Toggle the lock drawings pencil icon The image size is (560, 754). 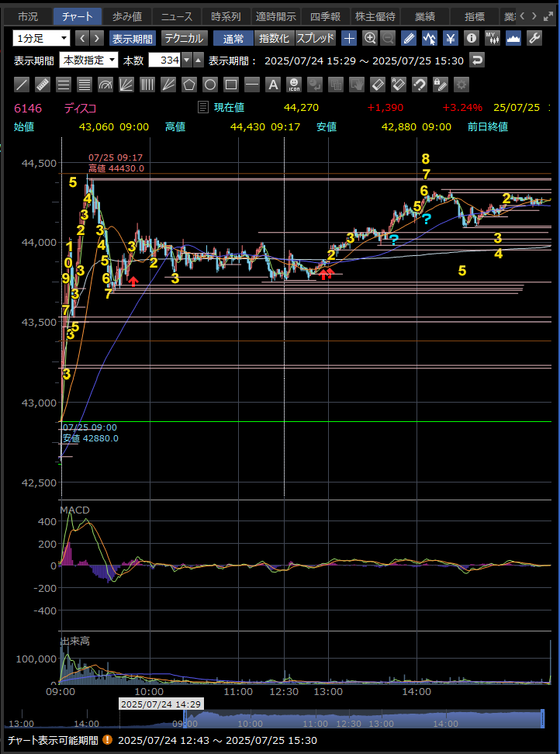click(x=441, y=85)
